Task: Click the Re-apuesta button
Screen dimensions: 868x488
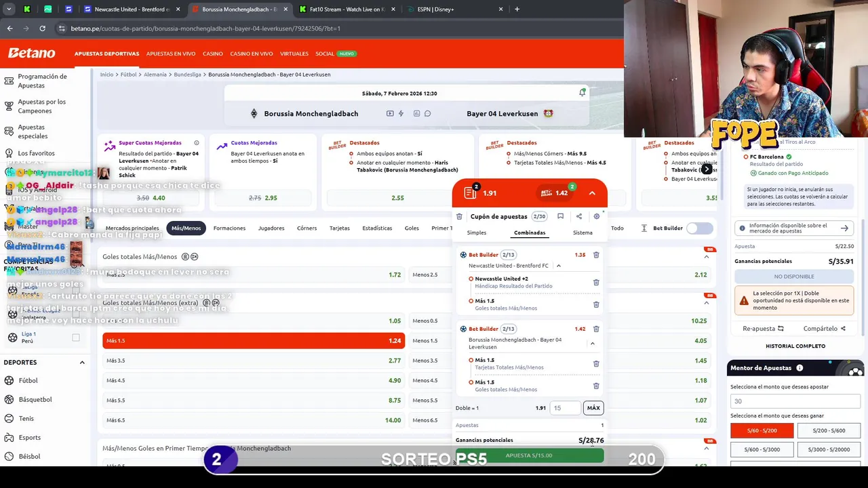Action: click(x=763, y=329)
